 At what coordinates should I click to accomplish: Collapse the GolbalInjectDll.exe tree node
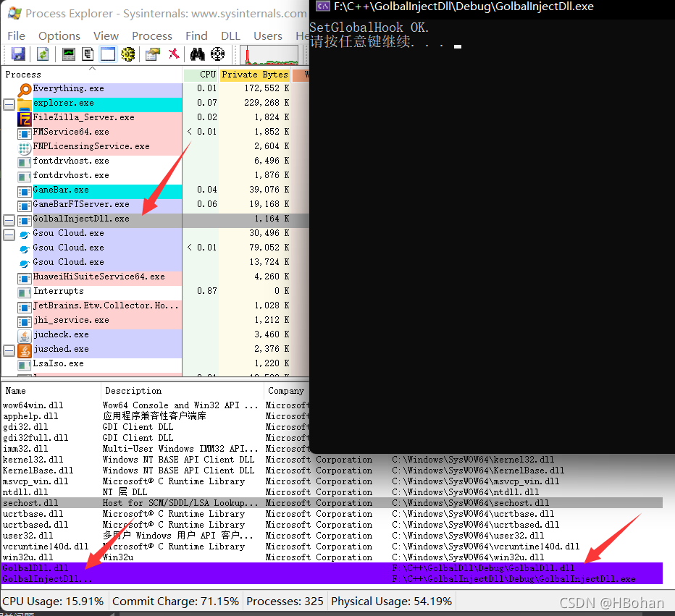[9, 220]
